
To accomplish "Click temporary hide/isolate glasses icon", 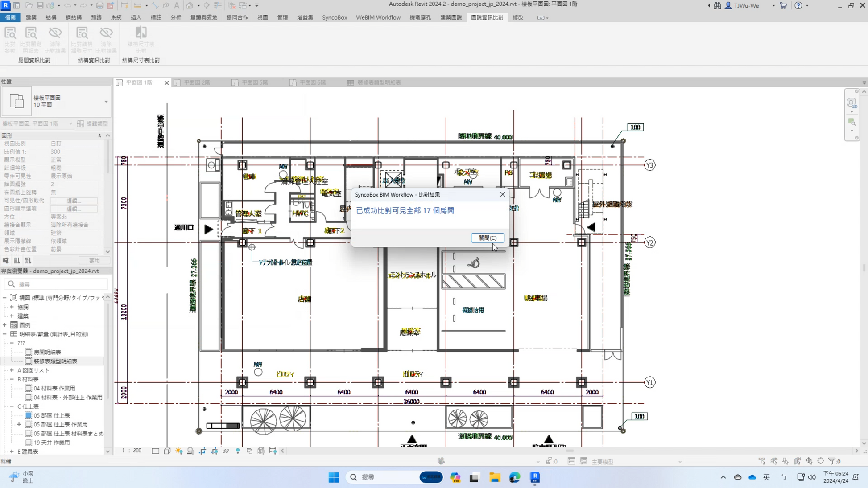I will point(226,451).
